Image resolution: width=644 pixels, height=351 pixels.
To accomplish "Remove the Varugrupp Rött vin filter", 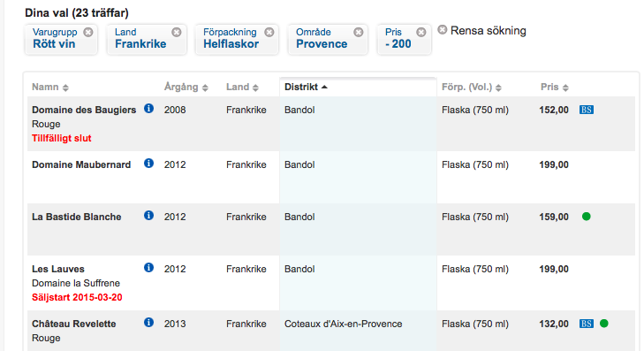I will 88,32.
